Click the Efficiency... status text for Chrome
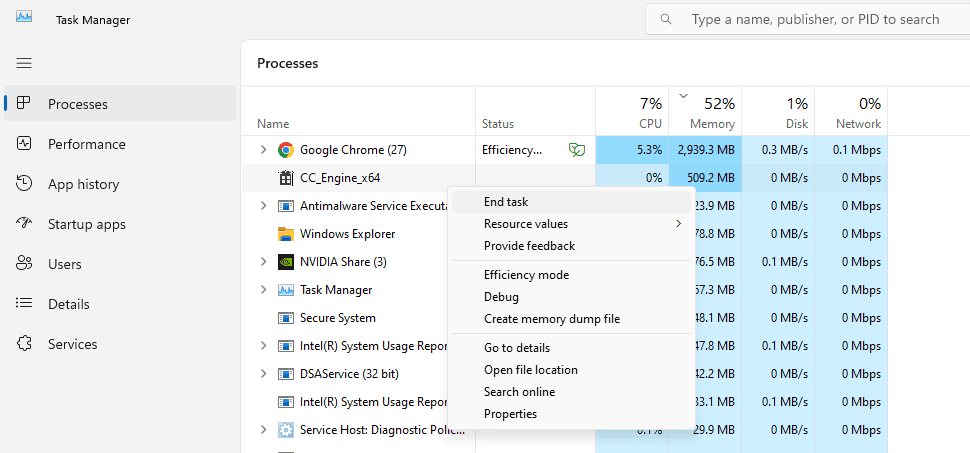The width and height of the screenshot is (970, 453). pos(512,150)
